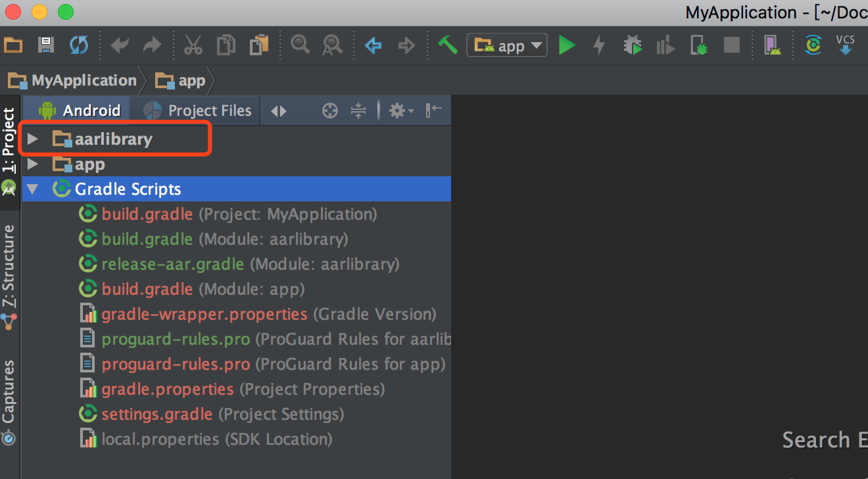The height and width of the screenshot is (479, 868).
Task: Select build.gradle (Project: MyApplication)
Action: coord(228,214)
